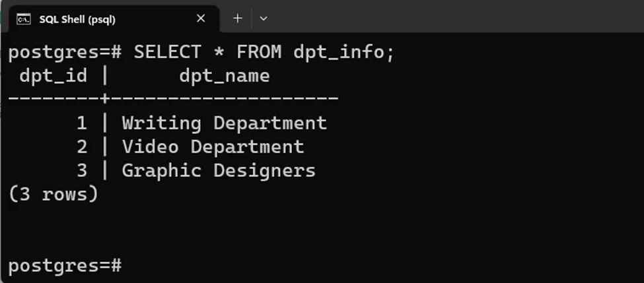Click the dpt_name column header
Image resolution: width=644 pixels, height=283 pixels.
click(x=224, y=76)
